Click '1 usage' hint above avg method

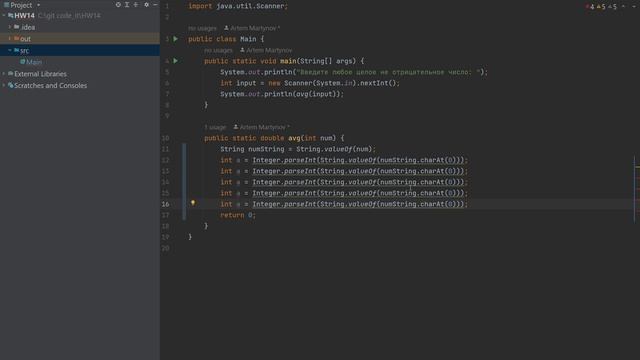pos(215,127)
